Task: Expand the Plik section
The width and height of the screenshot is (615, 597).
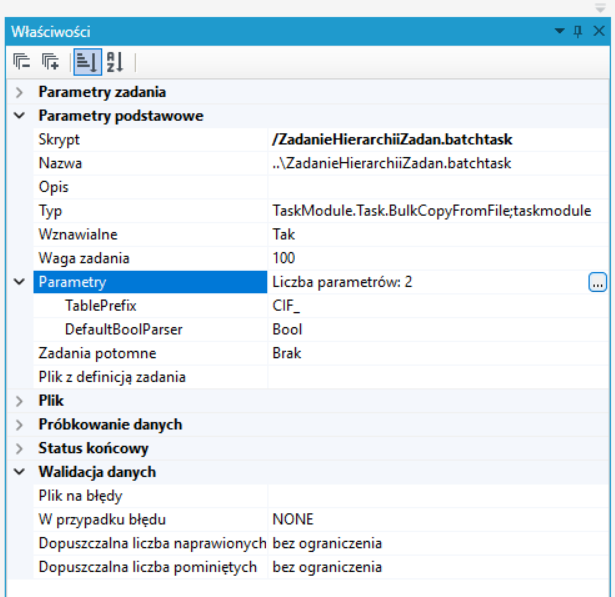Action: (x=19, y=401)
